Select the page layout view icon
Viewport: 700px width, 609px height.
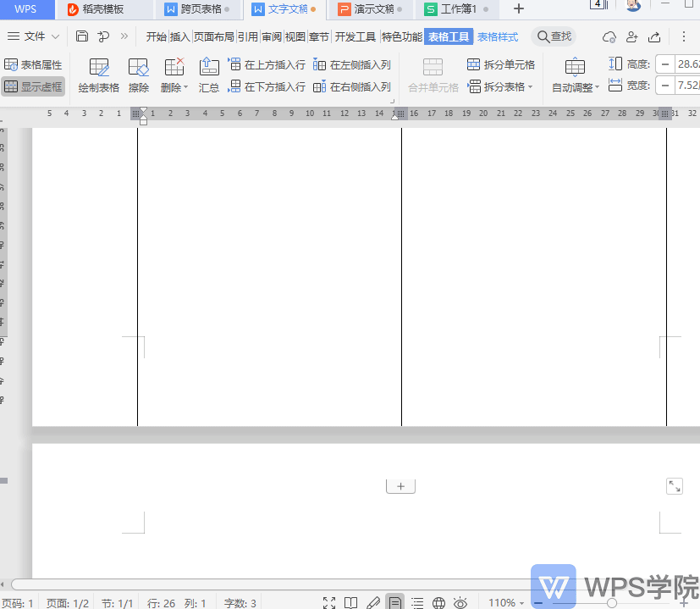tap(394, 602)
